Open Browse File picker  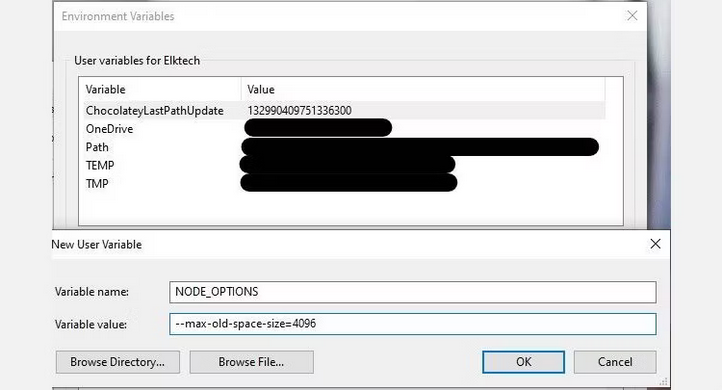click(x=251, y=362)
